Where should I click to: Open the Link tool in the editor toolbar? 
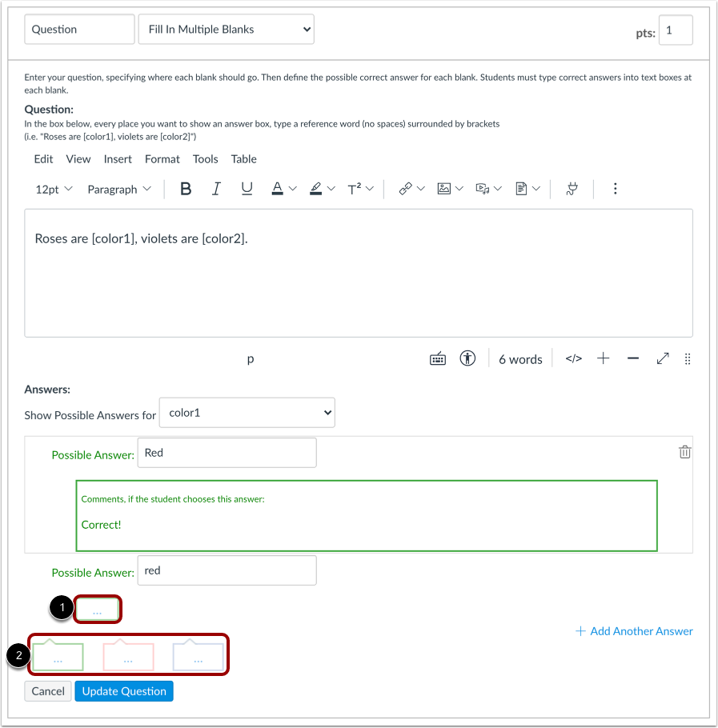(406, 189)
